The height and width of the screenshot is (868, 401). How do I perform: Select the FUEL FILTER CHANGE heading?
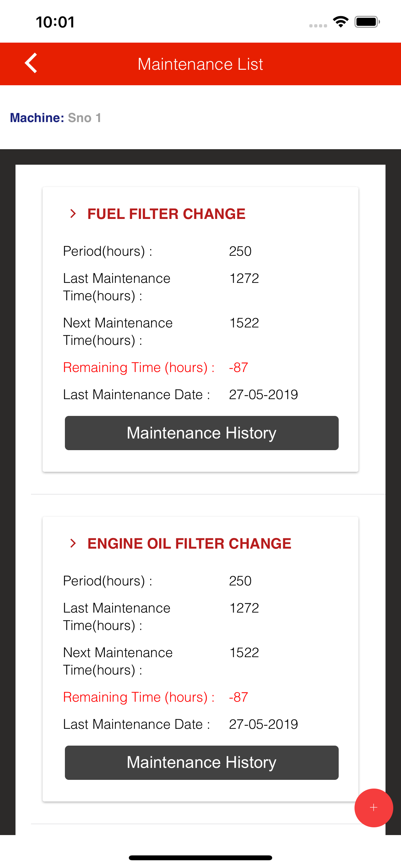coord(166,214)
